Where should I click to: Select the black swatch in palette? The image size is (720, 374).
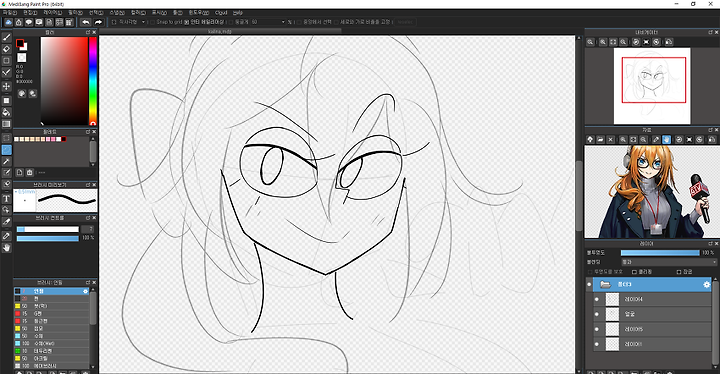64,139
